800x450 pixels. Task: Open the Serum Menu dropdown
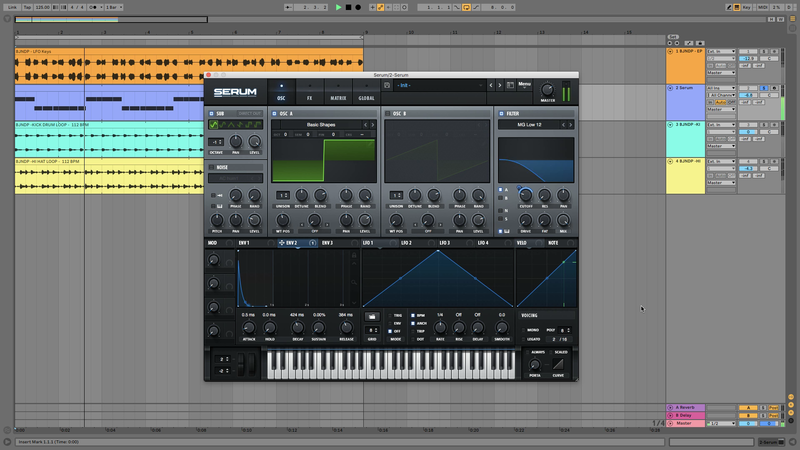524,84
